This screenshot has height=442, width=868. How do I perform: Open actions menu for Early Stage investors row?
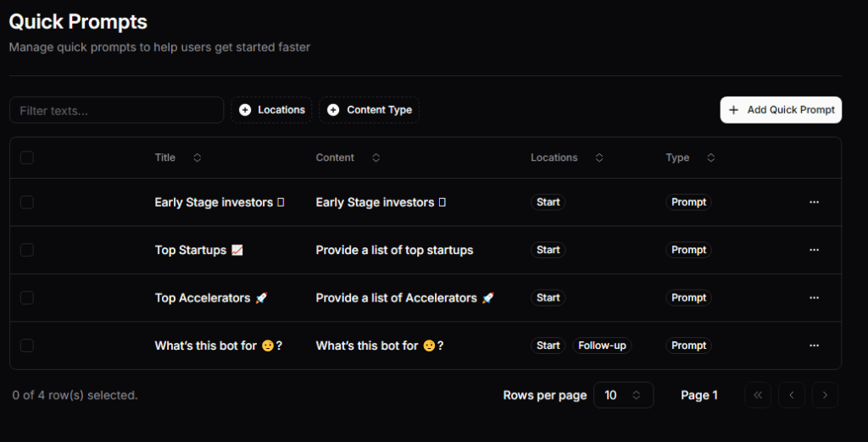(x=814, y=202)
